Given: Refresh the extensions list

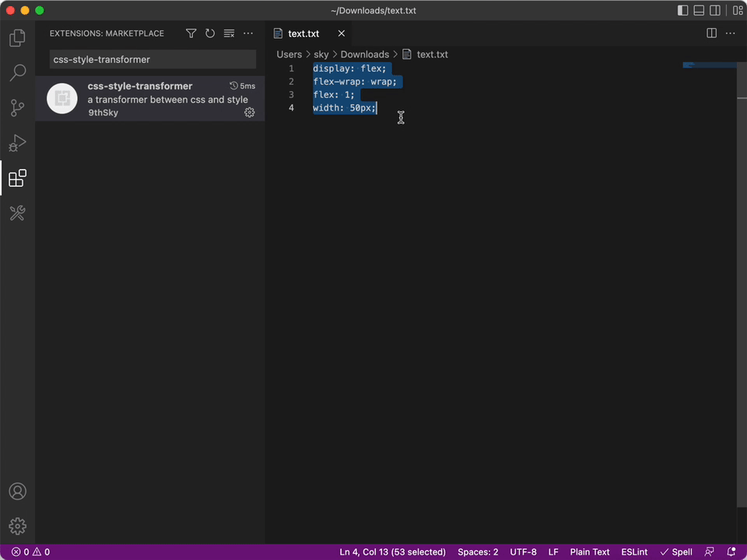Looking at the screenshot, I should tap(210, 33).
